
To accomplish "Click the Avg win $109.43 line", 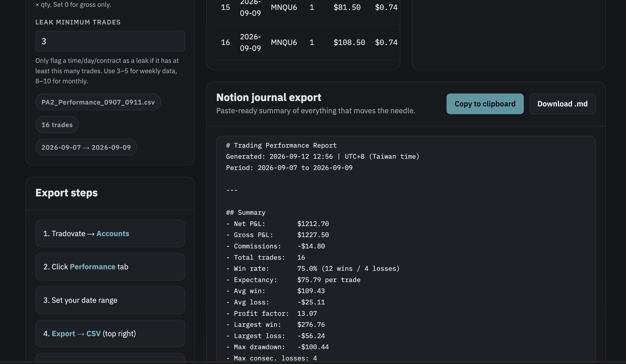I will (x=275, y=291).
